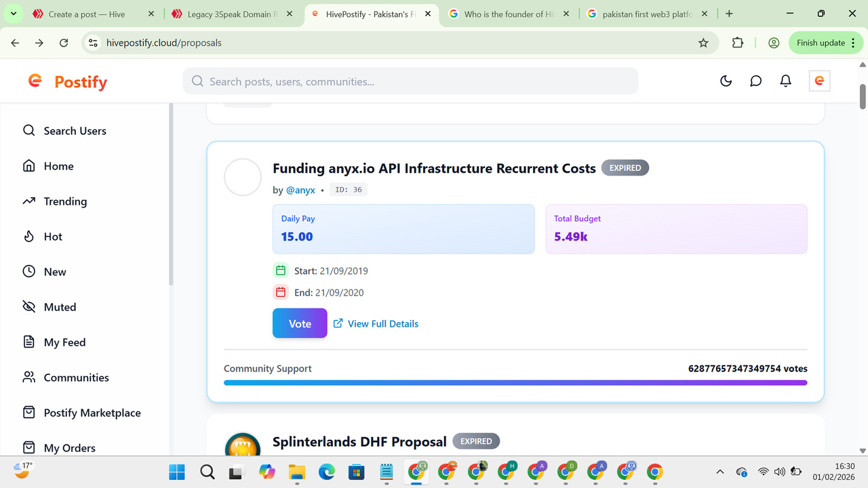Image resolution: width=868 pixels, height=488 pixels.
Task: Switch to Create a post Hive tab
Action: (x=94, y=14)
